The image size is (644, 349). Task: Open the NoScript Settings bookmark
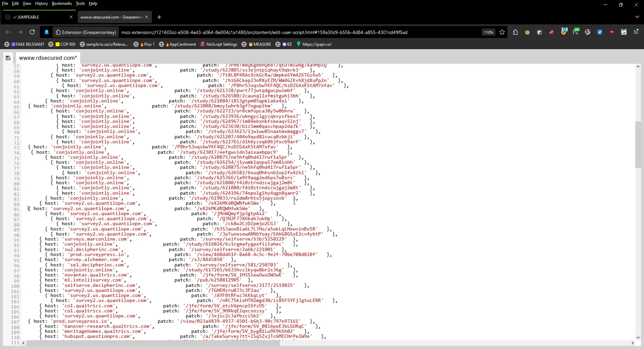(x=219, y=44)
